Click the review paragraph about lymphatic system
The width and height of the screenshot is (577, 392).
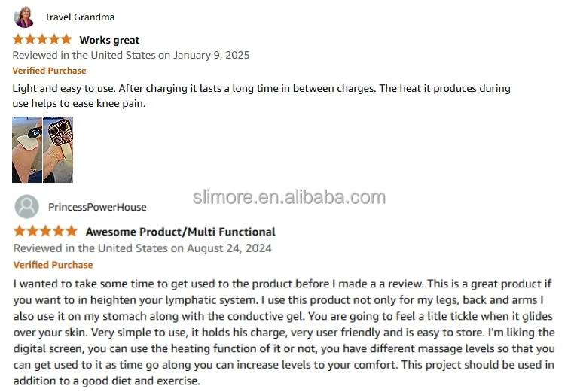pyautogui.click(x=284, y=333)
